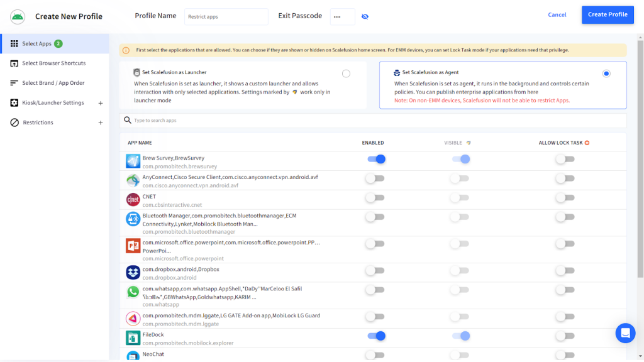Click the Select Brand / App Order icon
644x362 pixels.
click(14, 83)
